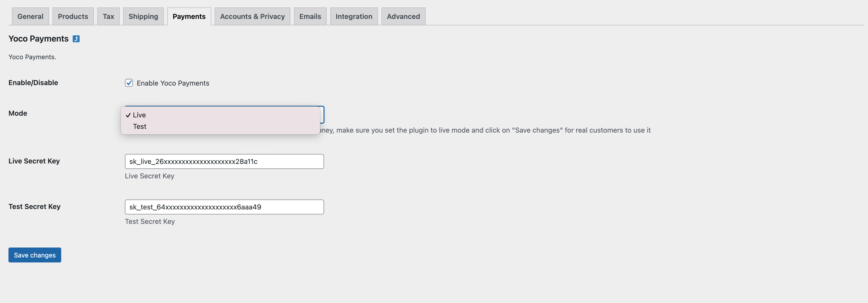Viewport: 868px width, 303px height.
Task: Focus the Live Secret Key input field
Action: coord(224,161)
